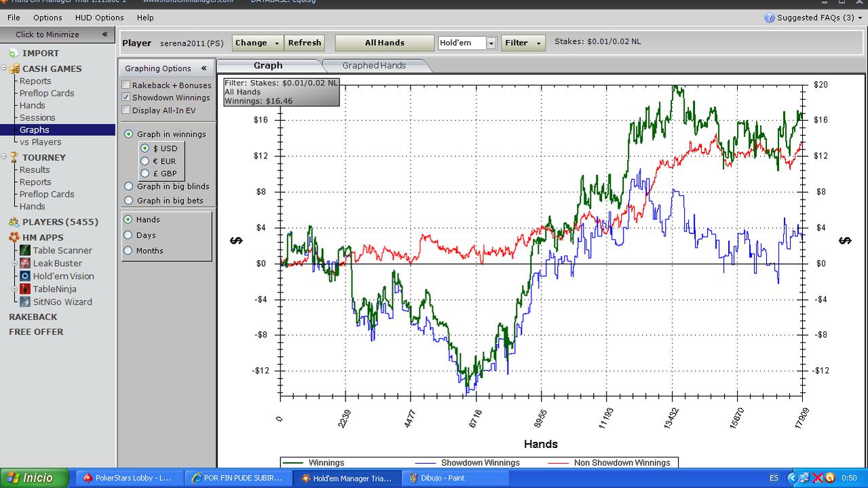Image resolution: width=868 pixels, height=488 pixels.
Task: Click the CASH GAMES coins icon
Action: click(x=14, y=69)
